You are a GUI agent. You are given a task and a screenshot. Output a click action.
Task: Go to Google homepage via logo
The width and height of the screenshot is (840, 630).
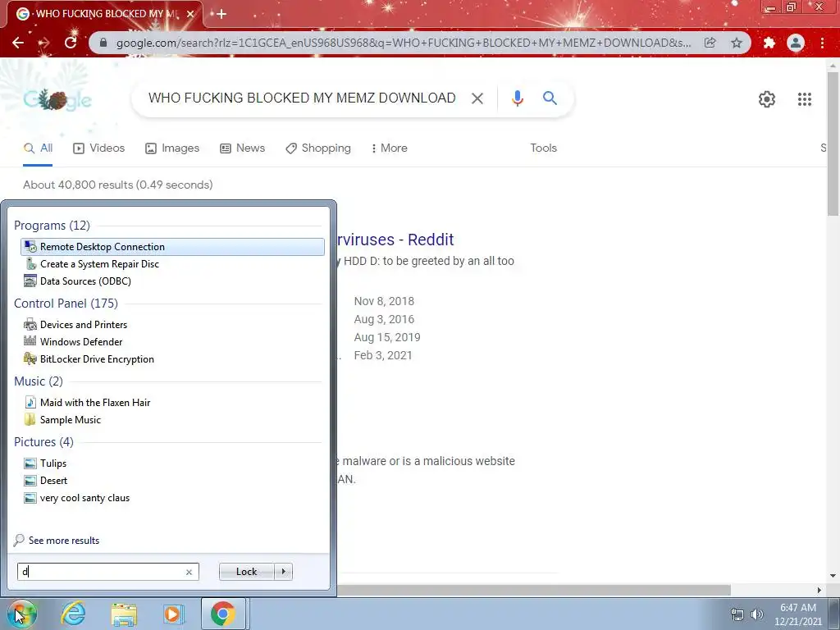click(57, 99)
